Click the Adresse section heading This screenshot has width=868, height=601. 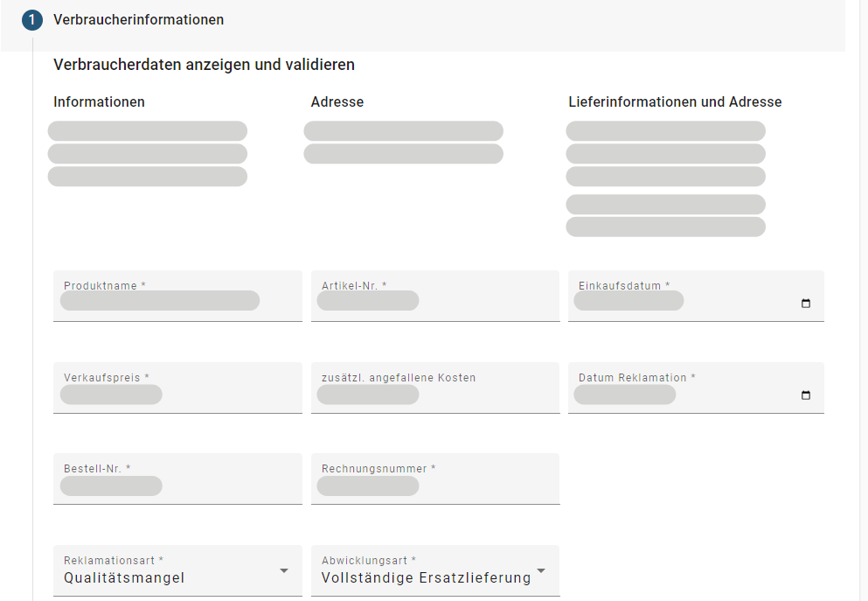click(337, 101)
